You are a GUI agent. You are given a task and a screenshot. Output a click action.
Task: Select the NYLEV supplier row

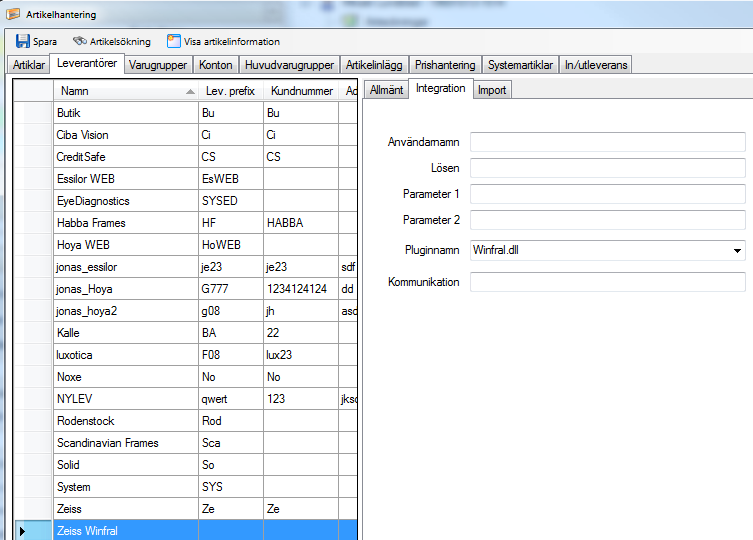(x=185, y=399)
